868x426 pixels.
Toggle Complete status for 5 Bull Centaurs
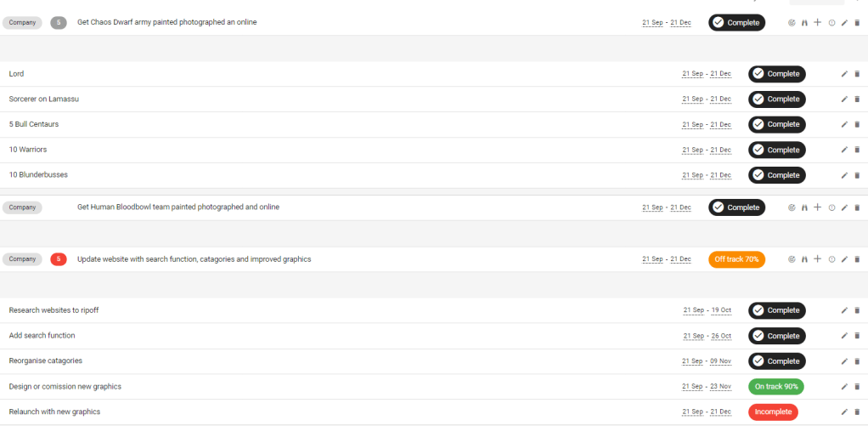tap(776, 124)
